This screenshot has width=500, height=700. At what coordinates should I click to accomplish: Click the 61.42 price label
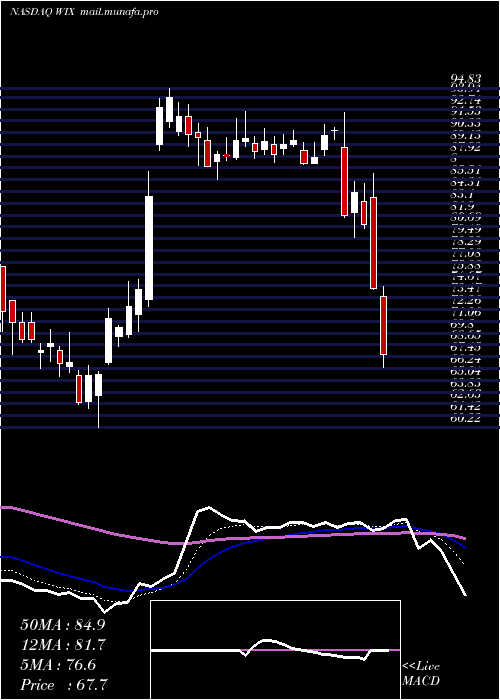(x=465, y=407)
